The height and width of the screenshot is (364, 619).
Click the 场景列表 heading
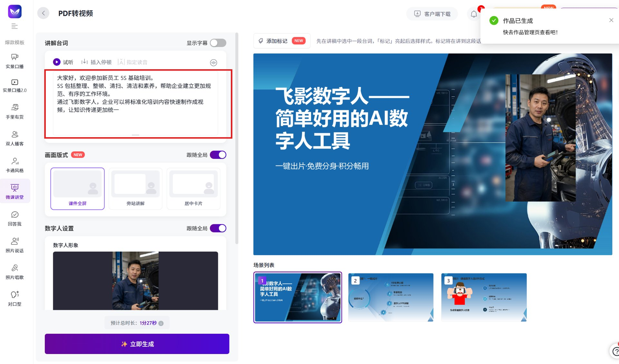click(x=264, y=265)
